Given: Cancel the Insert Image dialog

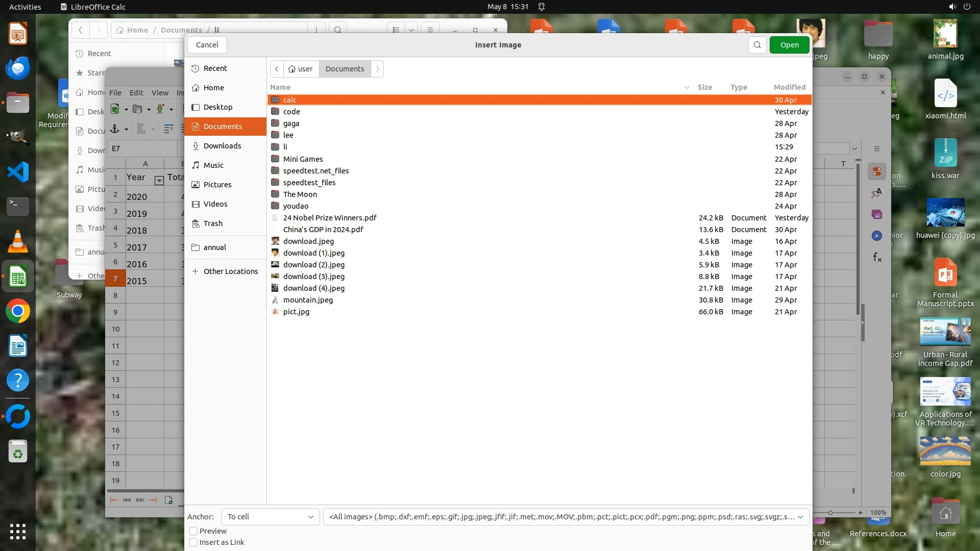Looking at the screenshot, I should coord(207,45).
